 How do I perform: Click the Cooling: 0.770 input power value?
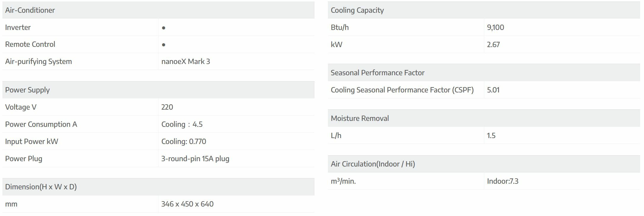click(184, 142)
